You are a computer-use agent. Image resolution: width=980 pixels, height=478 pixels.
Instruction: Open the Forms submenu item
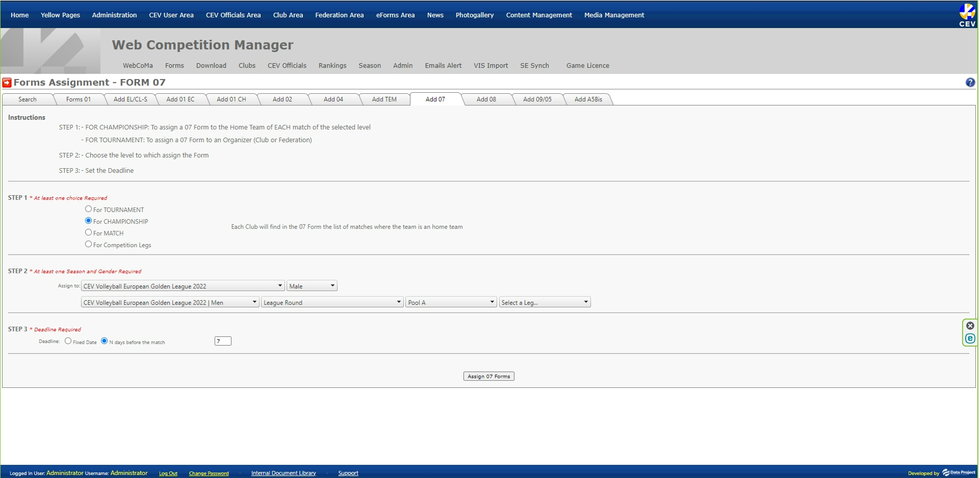click(x=174, y=65)
